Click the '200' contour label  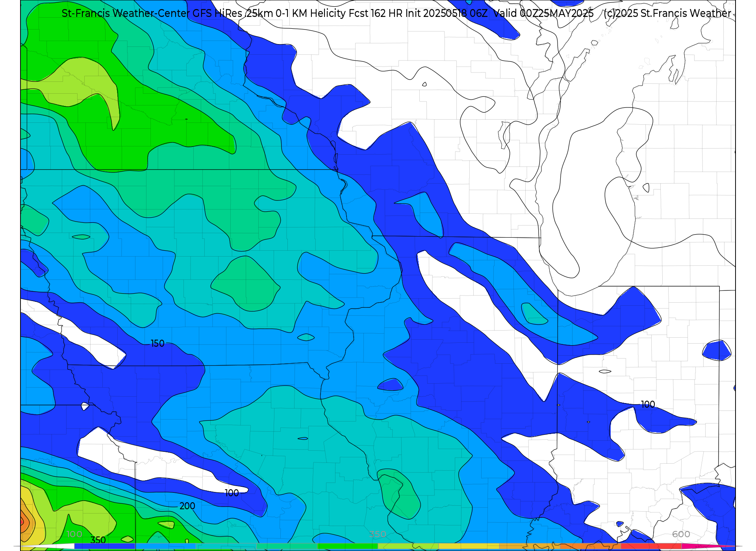(x=187, y=506)
